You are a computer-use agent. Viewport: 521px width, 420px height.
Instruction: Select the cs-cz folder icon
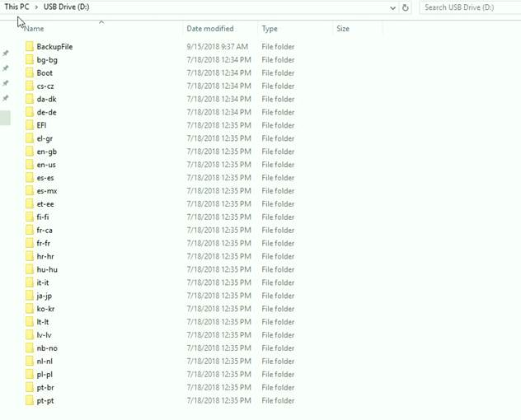[30, 86]
